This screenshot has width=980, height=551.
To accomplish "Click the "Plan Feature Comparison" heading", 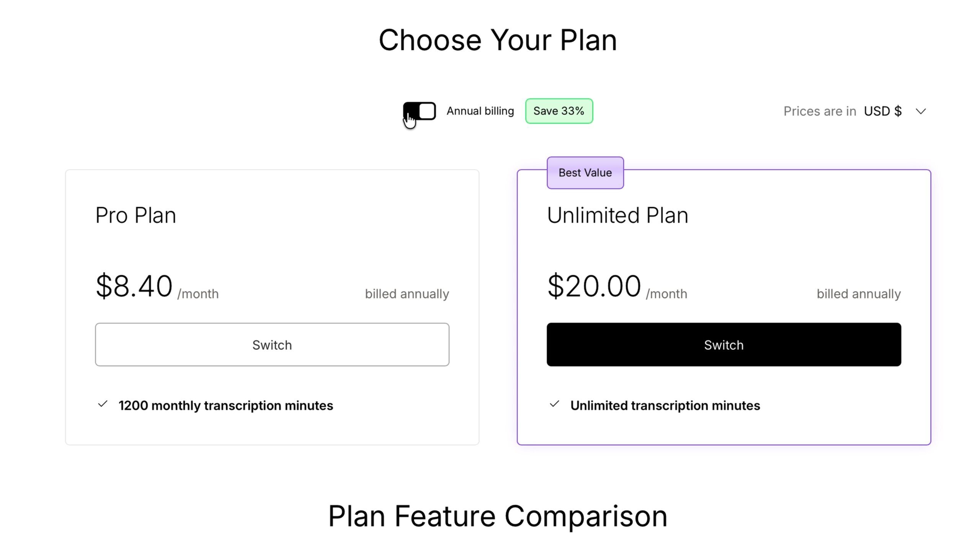I will 498,516.
